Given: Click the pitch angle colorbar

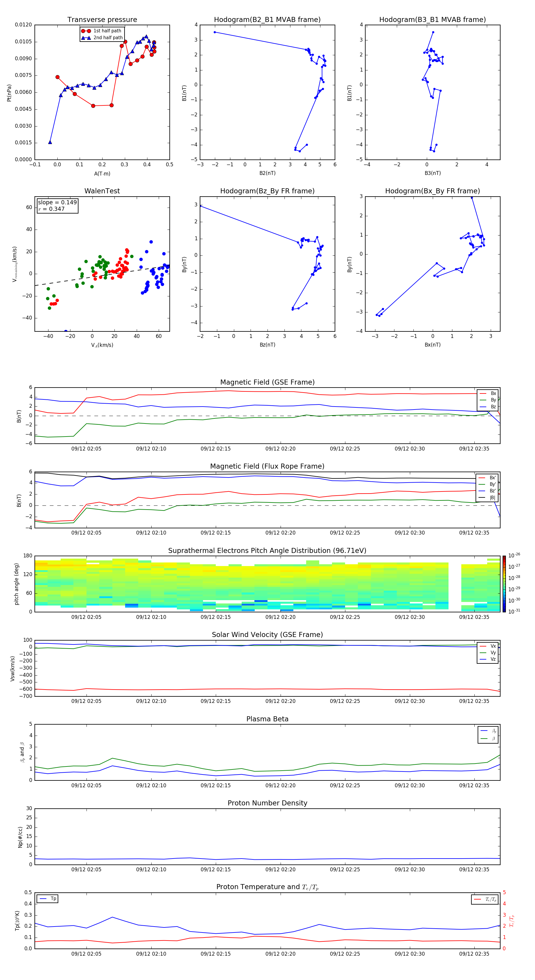Looking at the screenshot, I should (504, 584).
